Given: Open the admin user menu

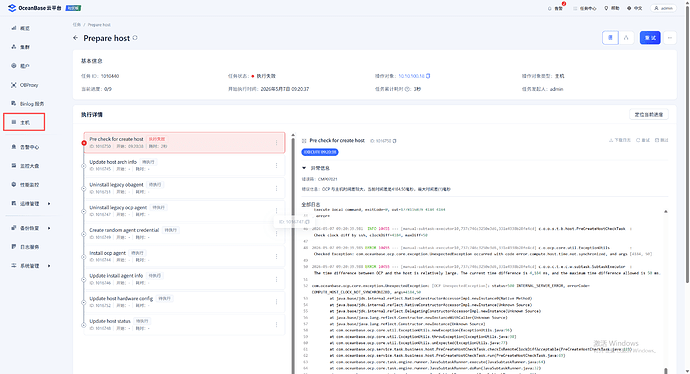Looking at the screenshot, I should pos(664,8).
